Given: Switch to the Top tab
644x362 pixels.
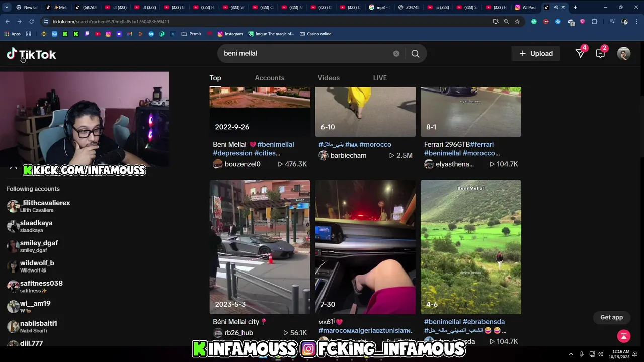Looking at the screenshot, I should click(x=215, y=78).
